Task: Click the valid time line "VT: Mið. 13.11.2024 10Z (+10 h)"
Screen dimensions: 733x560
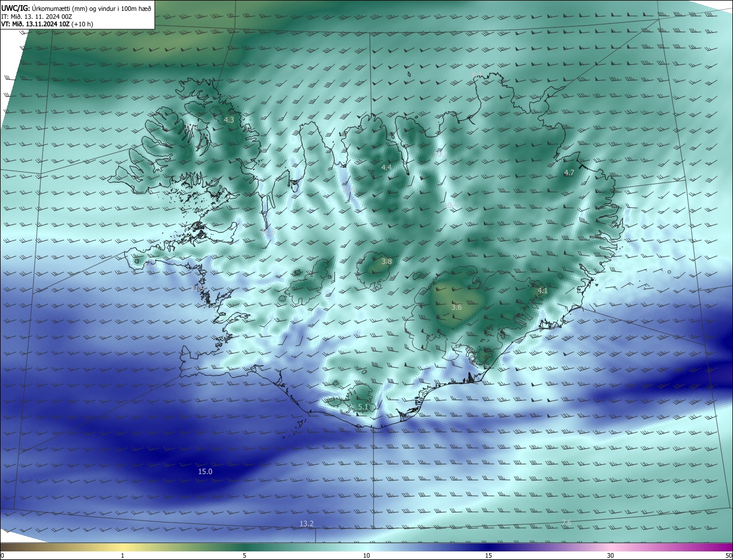Action: [47, 24]
